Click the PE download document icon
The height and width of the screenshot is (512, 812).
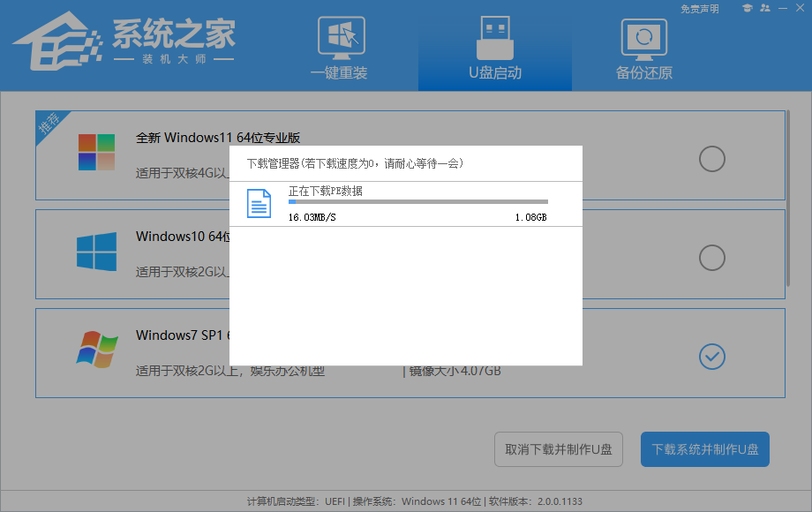click(x=259, y=203)
